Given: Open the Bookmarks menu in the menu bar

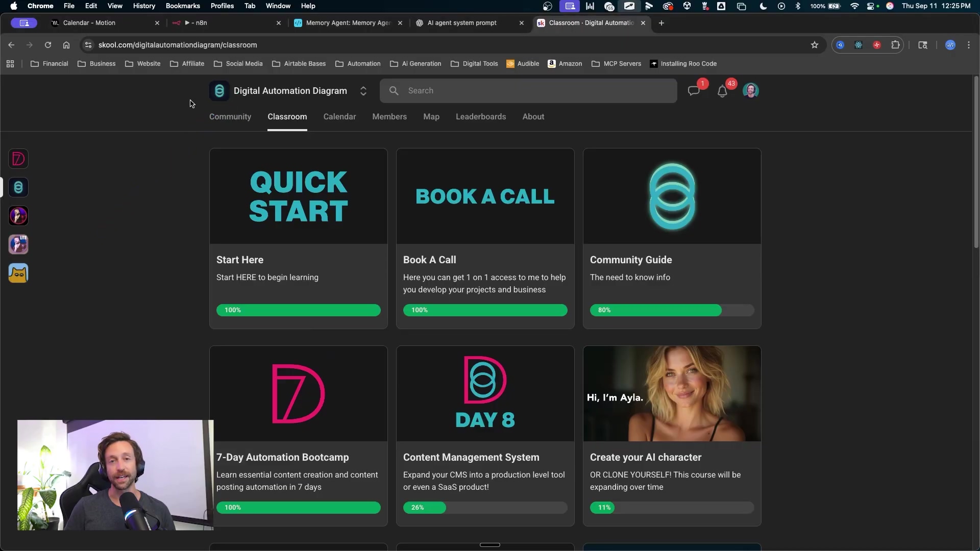Looking at the screenshot, I should coord(183,6).
